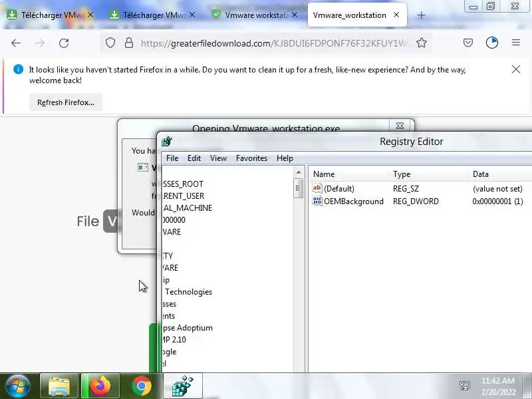Click the Type column header
532x399 pixels.
tap(428, 174)
